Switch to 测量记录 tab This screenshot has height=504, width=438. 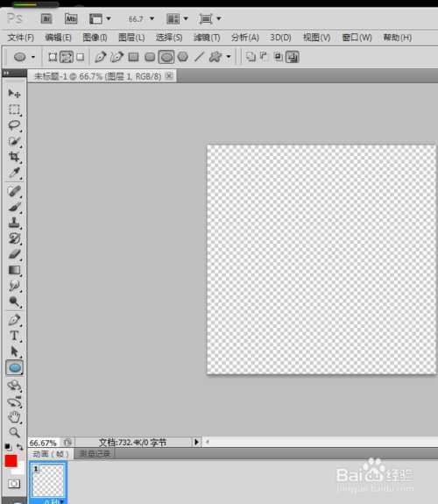coord(95,453)
